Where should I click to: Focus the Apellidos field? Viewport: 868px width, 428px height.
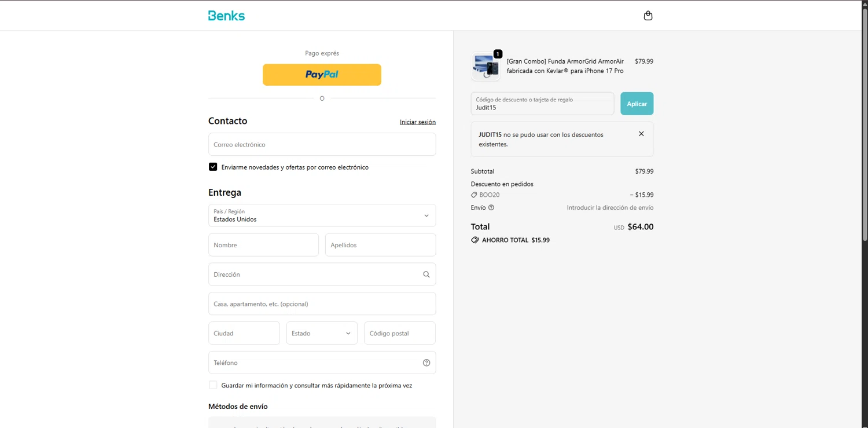(380, 245)
